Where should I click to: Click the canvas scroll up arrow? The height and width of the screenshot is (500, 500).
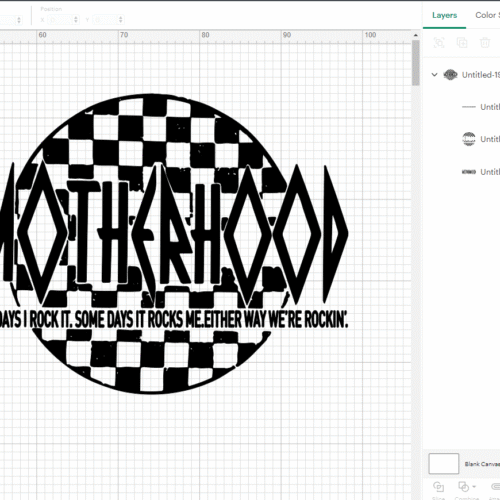415,35
